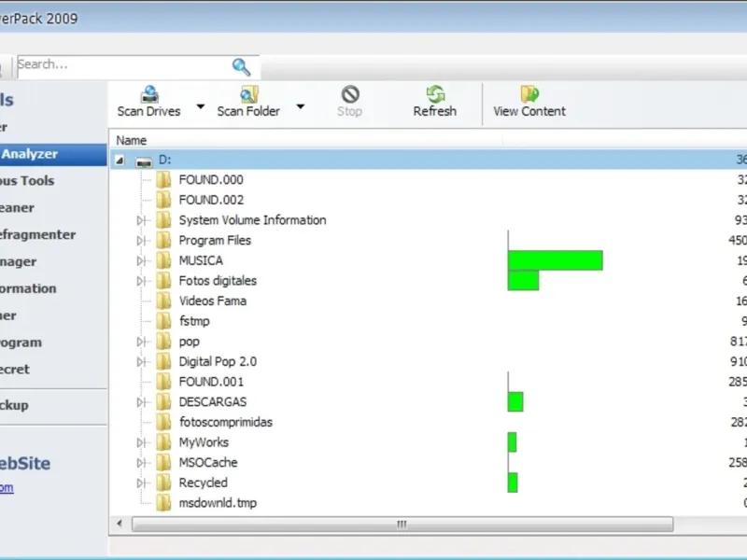Expand the Fotos digitales folder node
Screen dimensions: 747x560
[141, 281]
